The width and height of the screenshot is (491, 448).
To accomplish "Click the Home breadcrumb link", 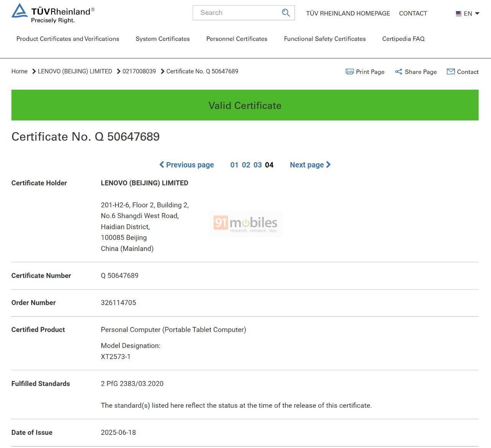I will [x=19, y=71].
